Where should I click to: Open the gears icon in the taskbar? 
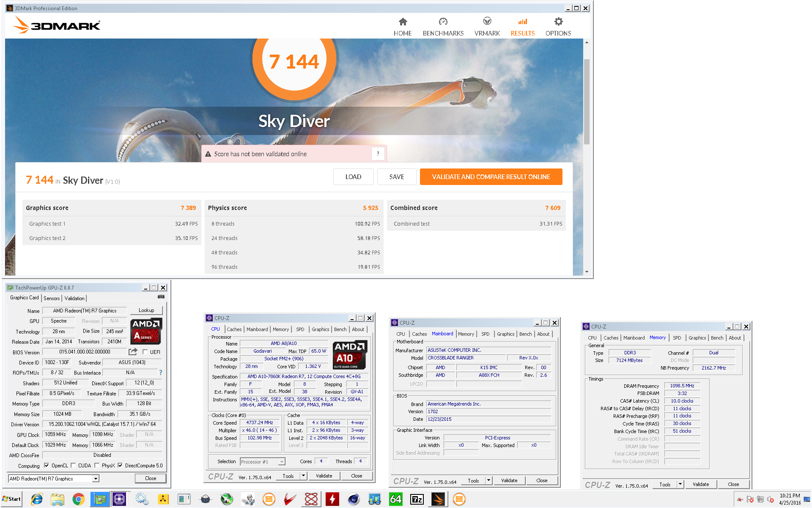click(x=142, y=499)
